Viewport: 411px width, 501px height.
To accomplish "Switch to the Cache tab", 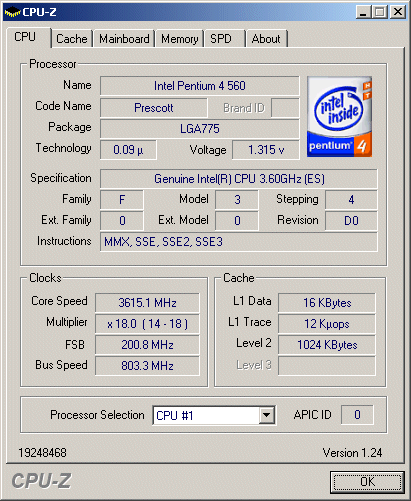I will [x=72, y=39].
